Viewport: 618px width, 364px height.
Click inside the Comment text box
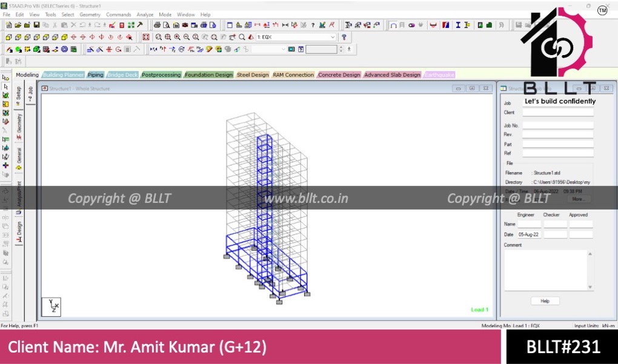coord(545,270)
